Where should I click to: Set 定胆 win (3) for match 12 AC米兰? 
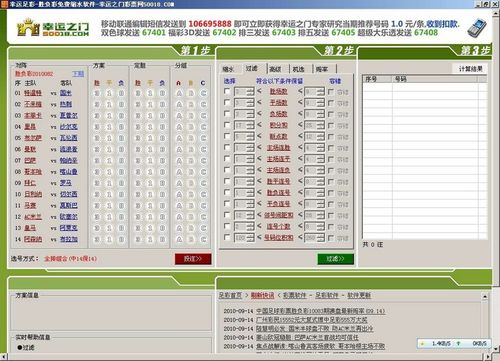pos(138,217)
